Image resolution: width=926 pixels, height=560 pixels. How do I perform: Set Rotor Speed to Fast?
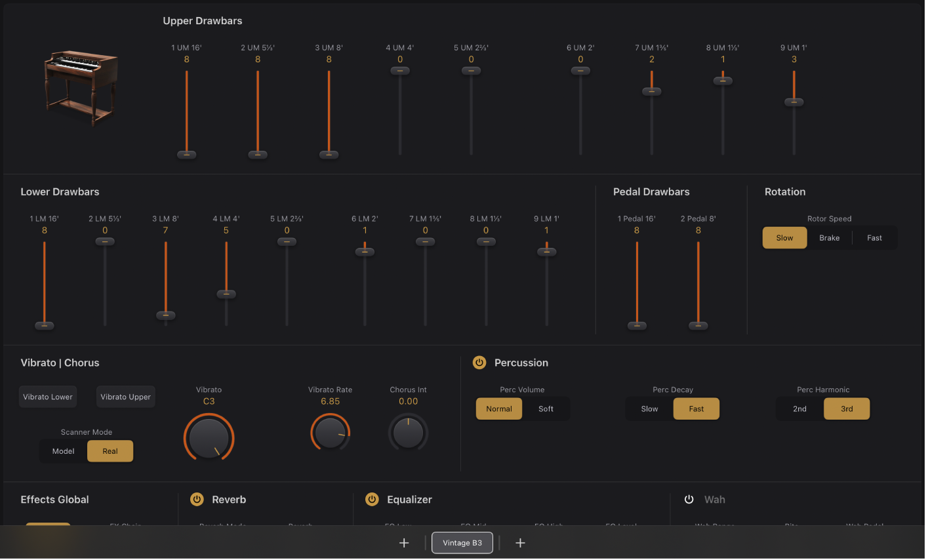point(874,238)
